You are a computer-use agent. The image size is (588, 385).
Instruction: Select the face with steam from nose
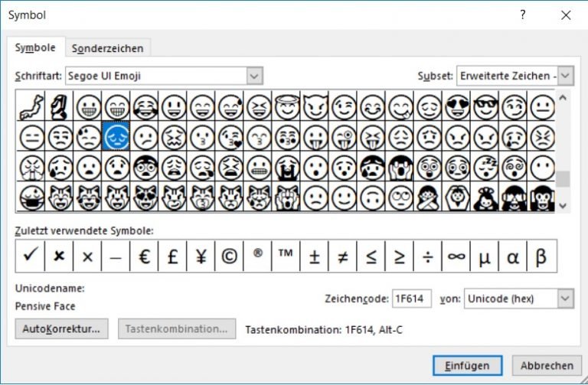31,167
